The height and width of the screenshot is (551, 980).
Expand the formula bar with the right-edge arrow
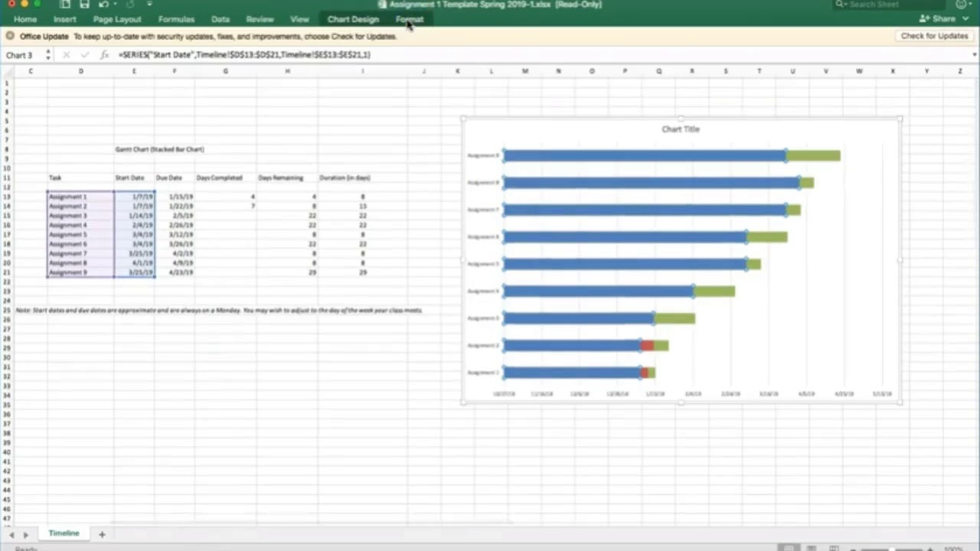[975, 55]
